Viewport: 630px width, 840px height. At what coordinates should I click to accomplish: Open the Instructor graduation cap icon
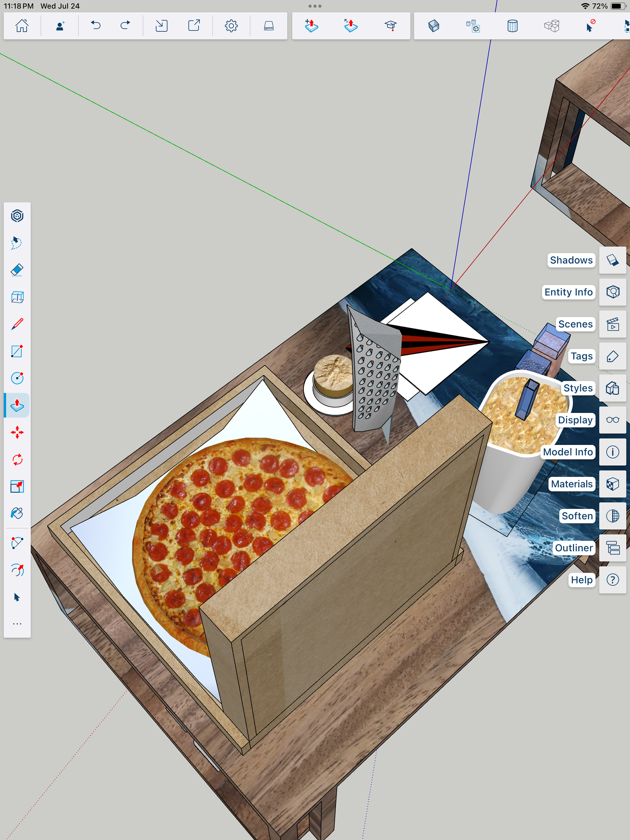click(390, 26)
